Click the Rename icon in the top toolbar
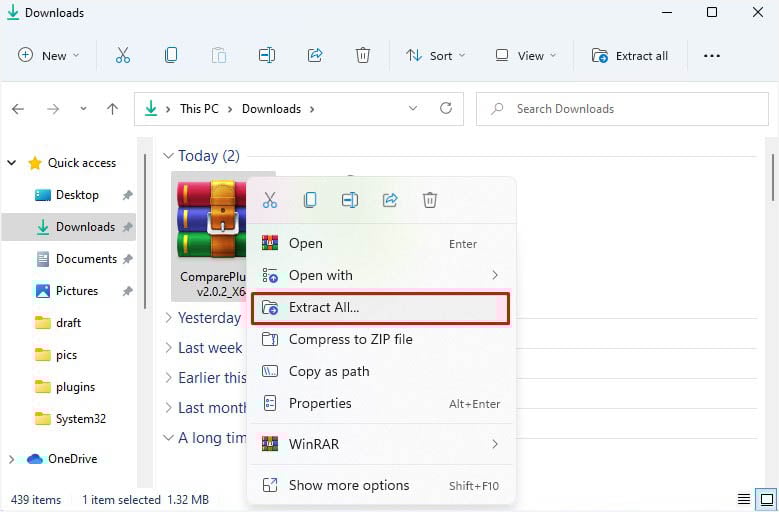This screenshot has width=779, height=512. point(267,55)
